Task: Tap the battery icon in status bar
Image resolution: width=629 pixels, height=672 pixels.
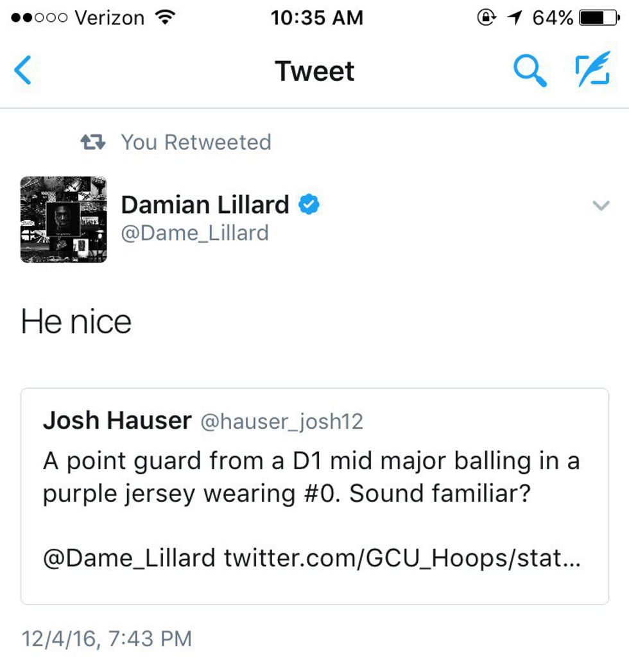Action: point(598,18)
